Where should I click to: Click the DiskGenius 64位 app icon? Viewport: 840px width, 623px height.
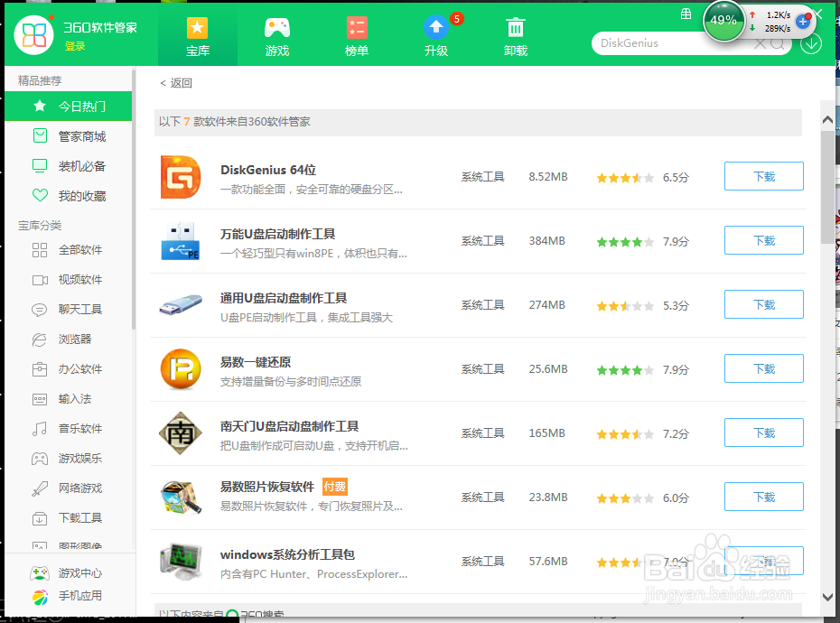pos(181,177)
